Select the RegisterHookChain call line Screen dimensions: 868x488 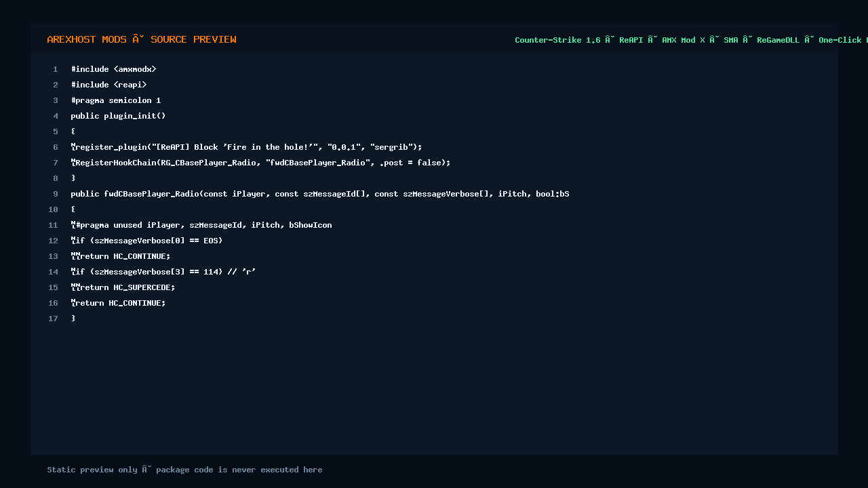pyautogui.click(x=260, y=163)
